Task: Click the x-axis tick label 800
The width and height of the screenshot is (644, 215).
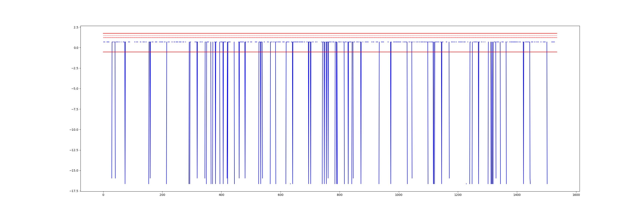Action: (x=340, y=195)
